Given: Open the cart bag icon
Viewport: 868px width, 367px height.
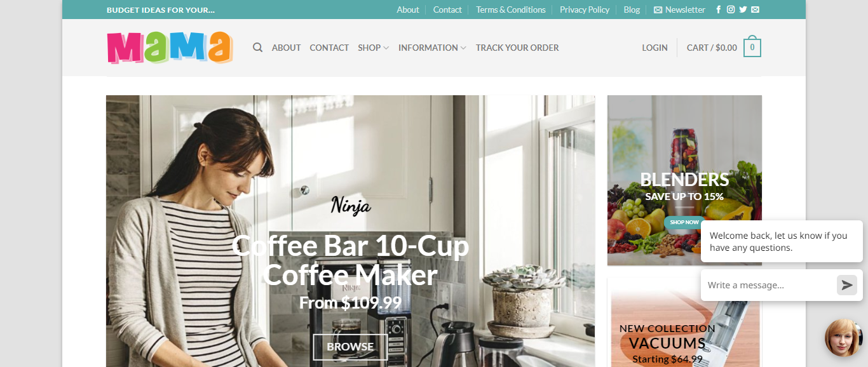Looking at the screenshot, I should click(x=752, y=46).
